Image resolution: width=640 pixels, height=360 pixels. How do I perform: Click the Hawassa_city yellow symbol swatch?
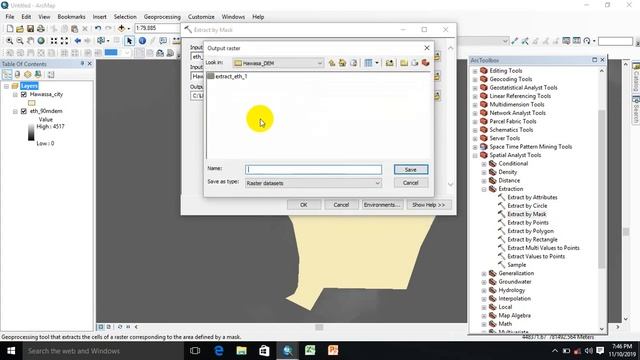(x=31, y=103)
